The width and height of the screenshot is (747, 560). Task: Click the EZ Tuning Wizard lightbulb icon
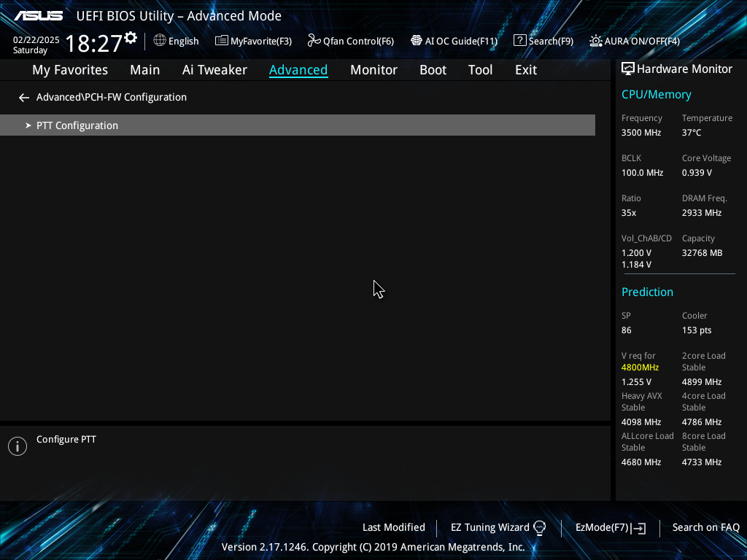(539, 528)
